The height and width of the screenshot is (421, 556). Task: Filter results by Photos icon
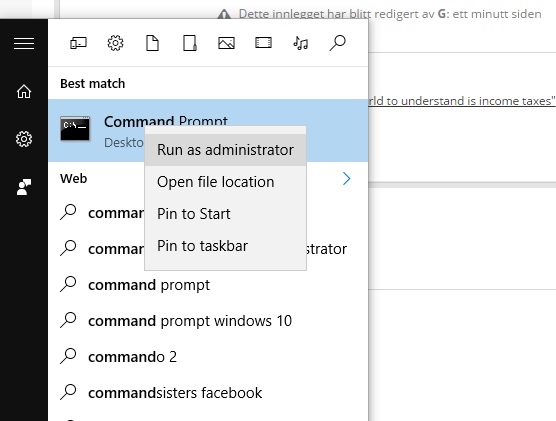point(226,43)
